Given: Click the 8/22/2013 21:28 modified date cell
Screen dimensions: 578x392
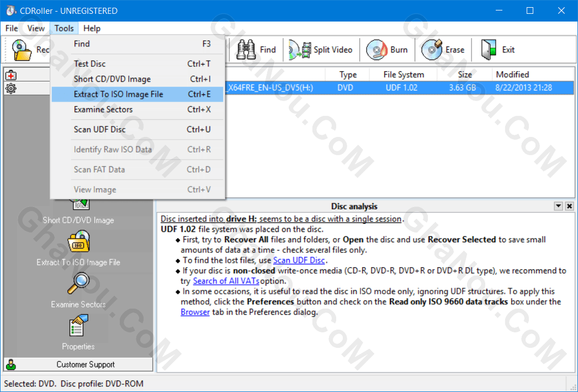Looking at the screenshot, I should tap(524, 88).
